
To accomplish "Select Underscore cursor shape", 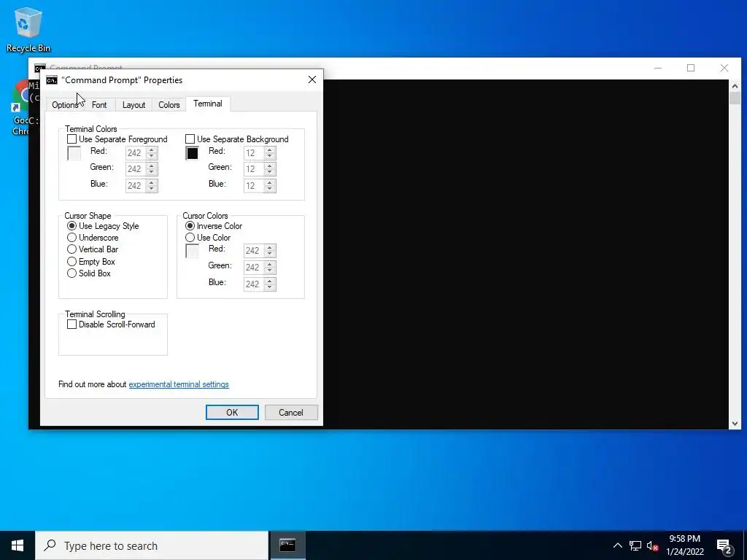I will [72, 237].
